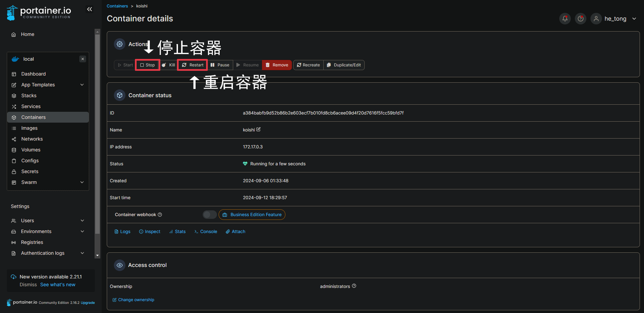The height and width of the screenshot is (313, 644).
Task: Open the help question mark icon
Action: coord(580,19)
